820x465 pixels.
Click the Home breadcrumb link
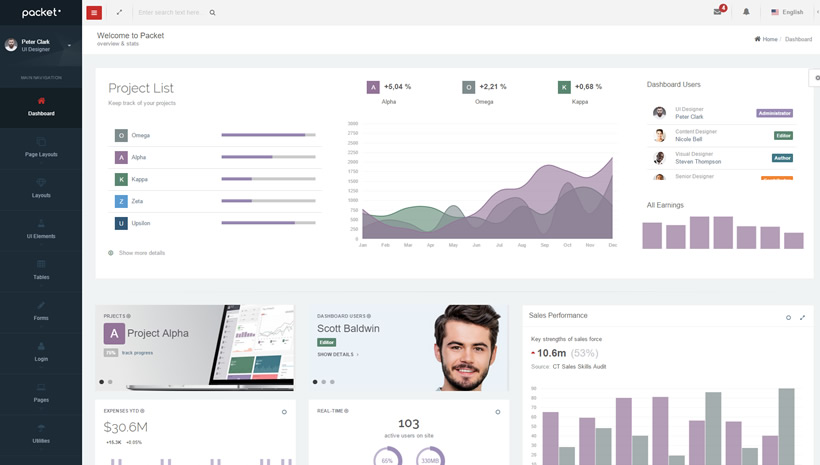[766, 39]
